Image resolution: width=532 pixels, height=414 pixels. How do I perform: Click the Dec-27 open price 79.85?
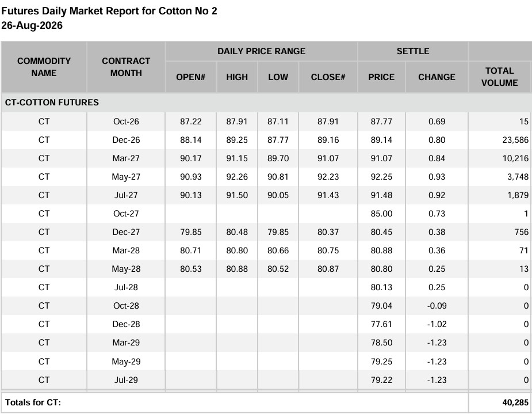191,232
